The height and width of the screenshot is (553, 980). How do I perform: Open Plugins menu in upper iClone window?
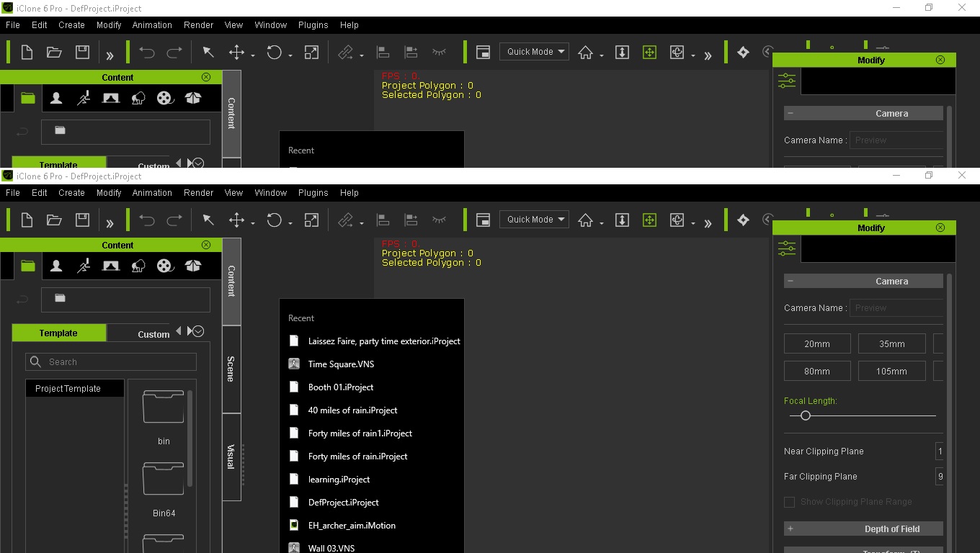[x=313, y=25]
